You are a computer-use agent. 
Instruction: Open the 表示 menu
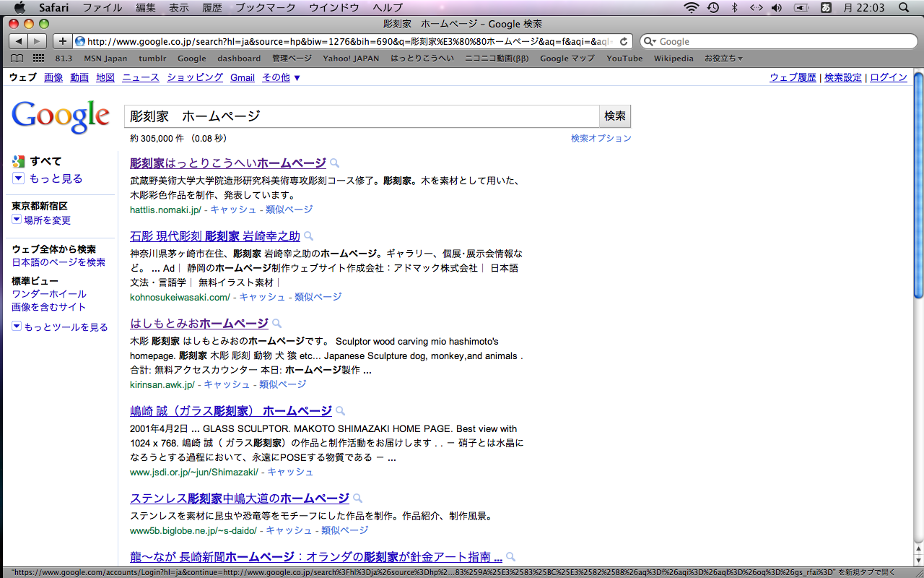(179, 7)
